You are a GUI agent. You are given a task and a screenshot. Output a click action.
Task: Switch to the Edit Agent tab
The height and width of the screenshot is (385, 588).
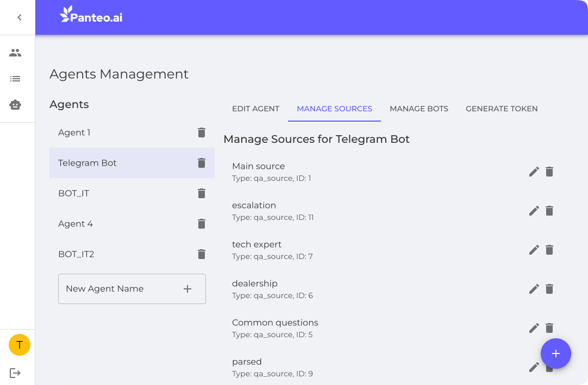click(x=255, y=109)
